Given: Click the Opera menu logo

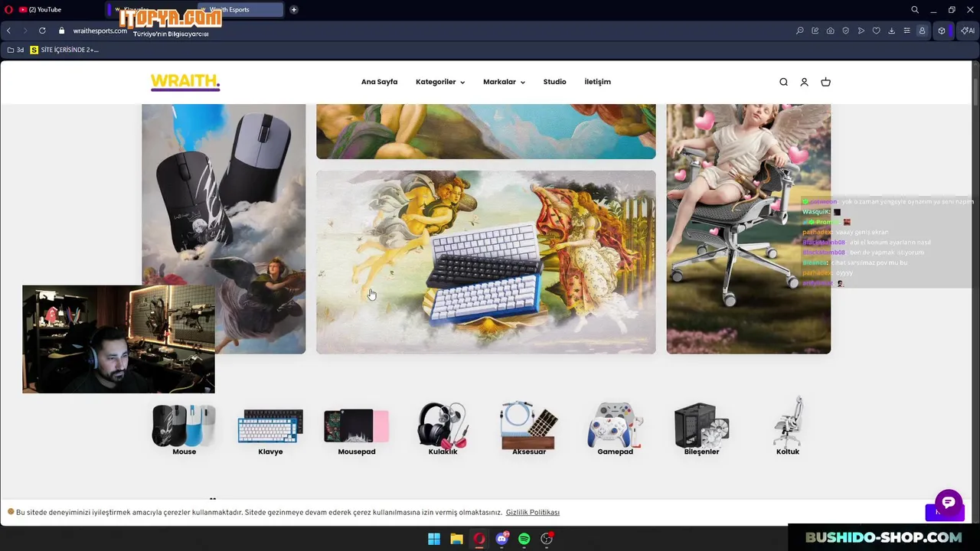Looking at the screenshot, I should click(x=9, y=10).
